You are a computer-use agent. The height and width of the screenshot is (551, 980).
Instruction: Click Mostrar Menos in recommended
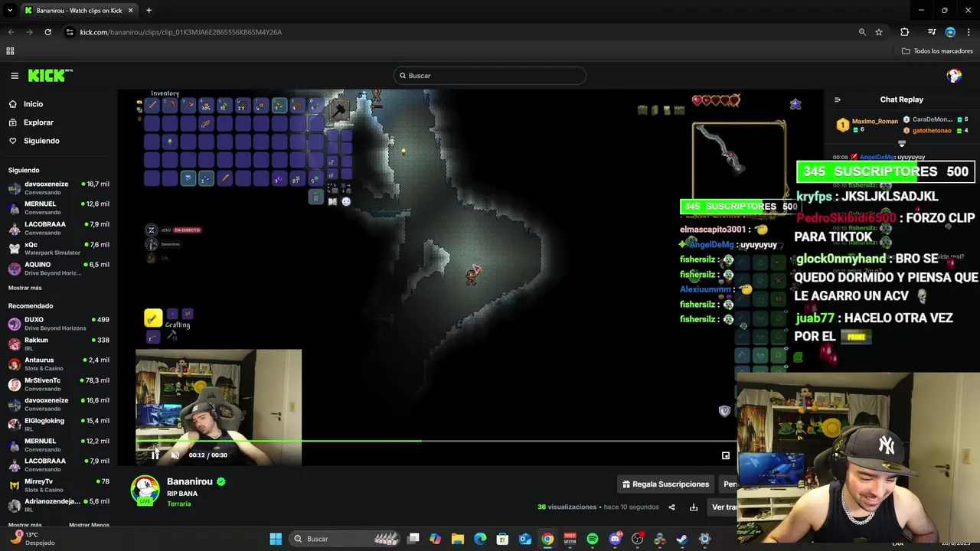(89, 525)
